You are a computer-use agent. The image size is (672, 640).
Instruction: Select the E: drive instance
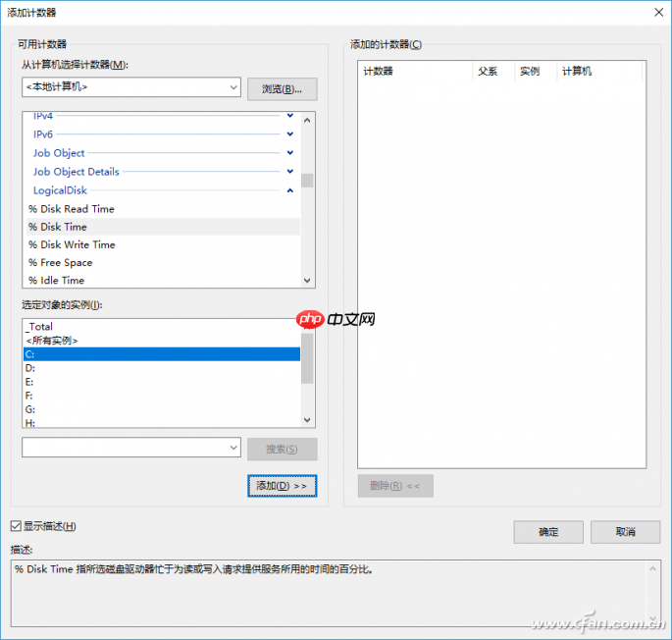(x=162, y=382)
